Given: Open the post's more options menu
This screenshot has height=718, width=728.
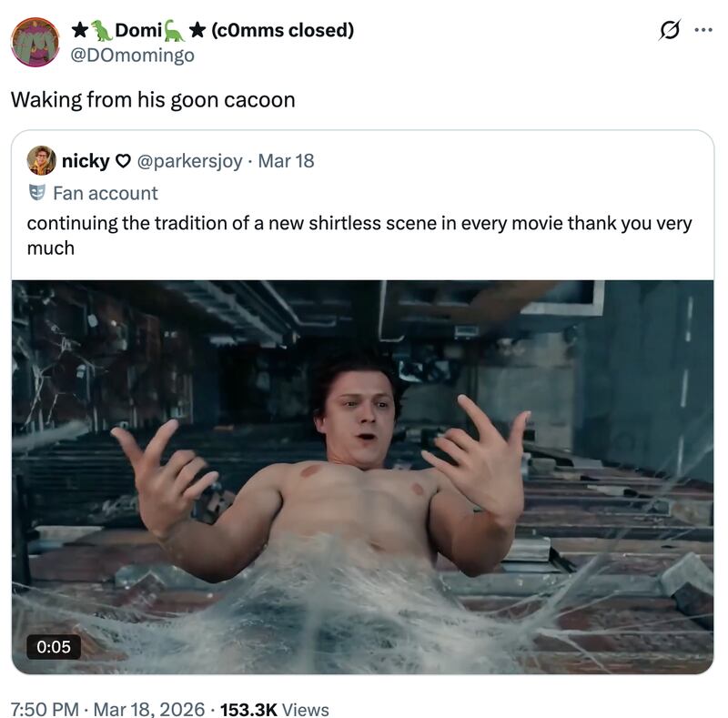Looking at the screenshot, I should (x=703, y=29).
